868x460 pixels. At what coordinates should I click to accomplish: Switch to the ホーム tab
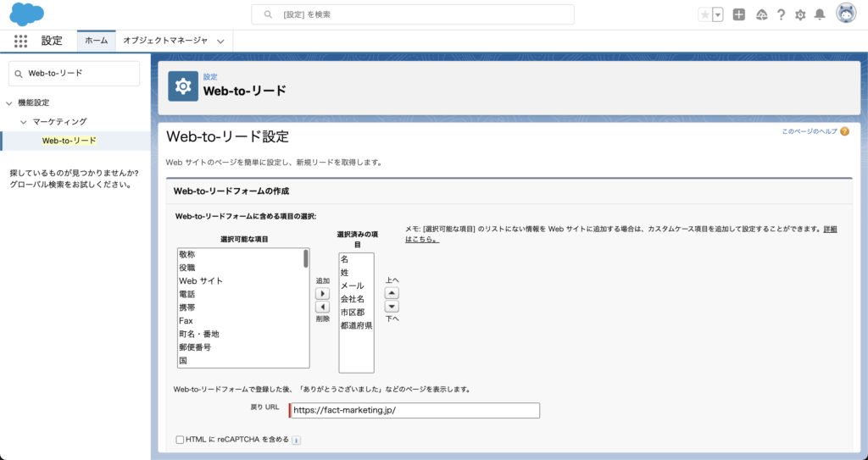point(97,41)
